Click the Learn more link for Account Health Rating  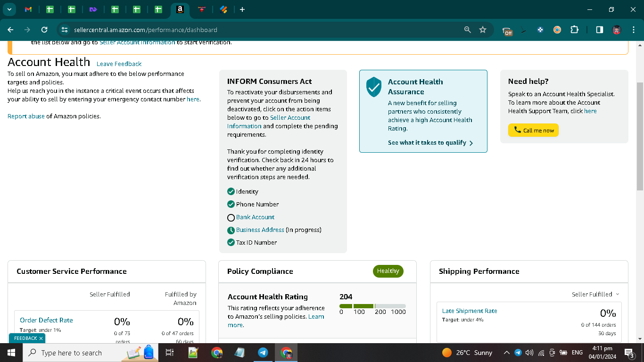tap(276, 321)
